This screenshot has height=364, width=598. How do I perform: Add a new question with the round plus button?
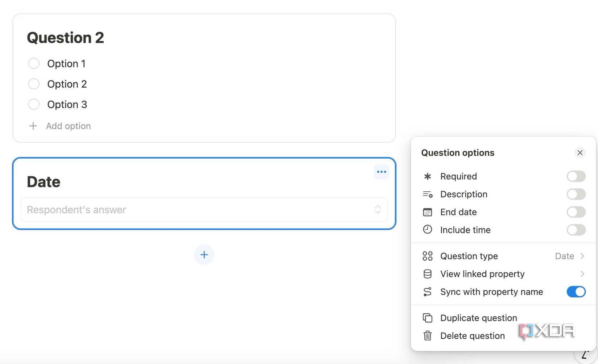coord(204,255)
